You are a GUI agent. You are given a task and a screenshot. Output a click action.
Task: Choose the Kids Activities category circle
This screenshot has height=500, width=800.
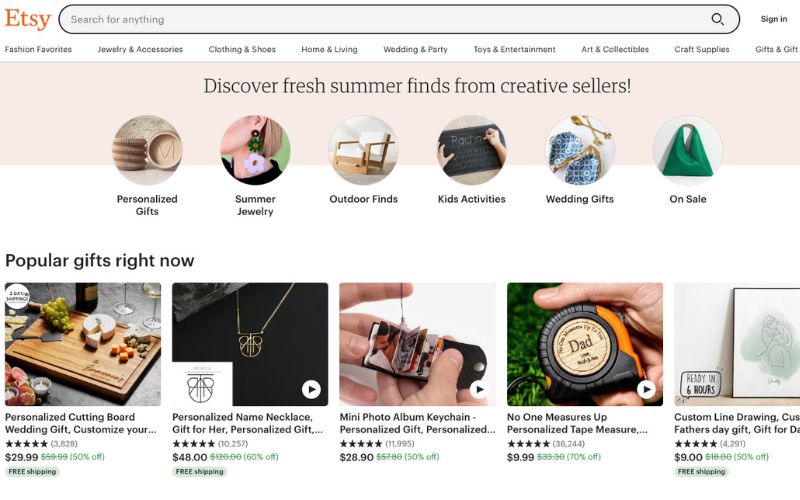point(471,150)
